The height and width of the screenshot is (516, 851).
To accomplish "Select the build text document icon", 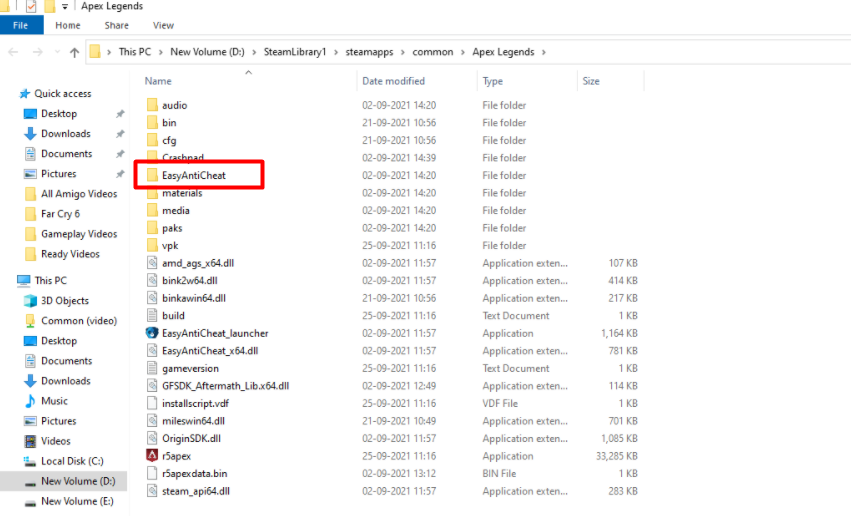I will tap(153, 315).
